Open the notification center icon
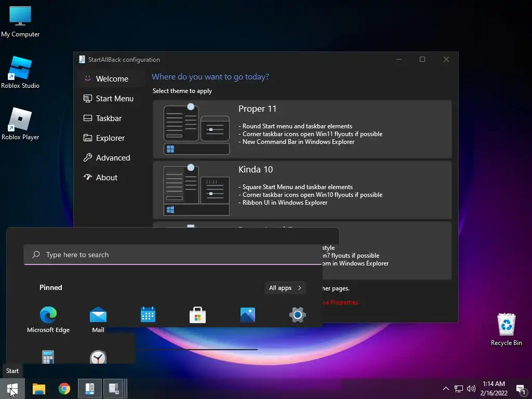The height and width of the screenshot is (399, 532). [x=521, y=389]
